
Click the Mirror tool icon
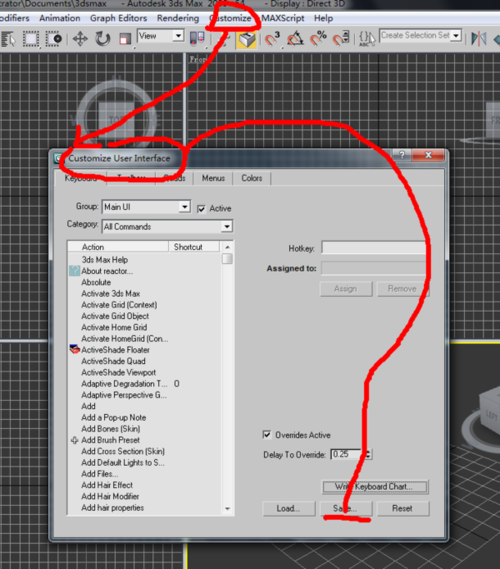point(479,39)
